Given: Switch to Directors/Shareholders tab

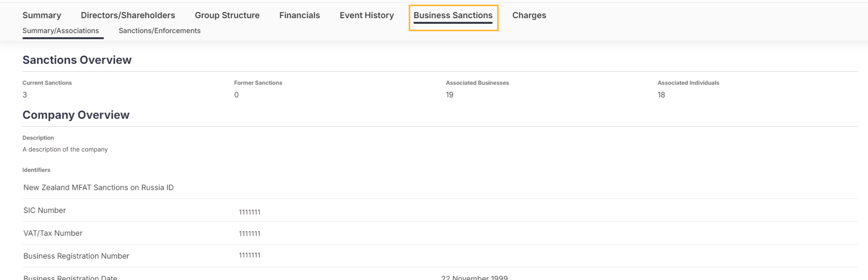Looking at the screenshot, I should tap(128, 15).
